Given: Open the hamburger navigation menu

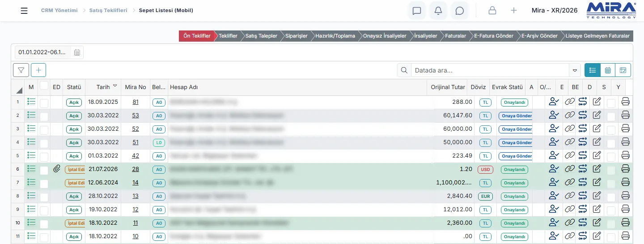Looking at the screenshot, I should coord(24,11).
